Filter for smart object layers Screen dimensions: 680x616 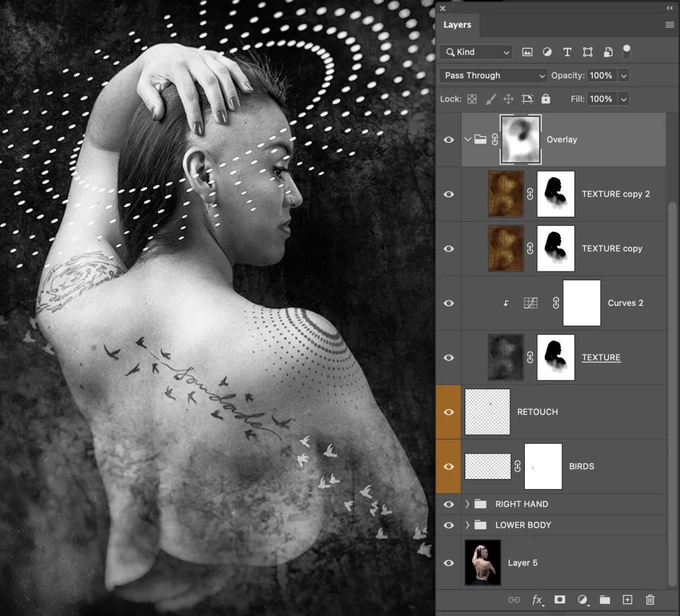pyautogui.click(x=608, y=52)
